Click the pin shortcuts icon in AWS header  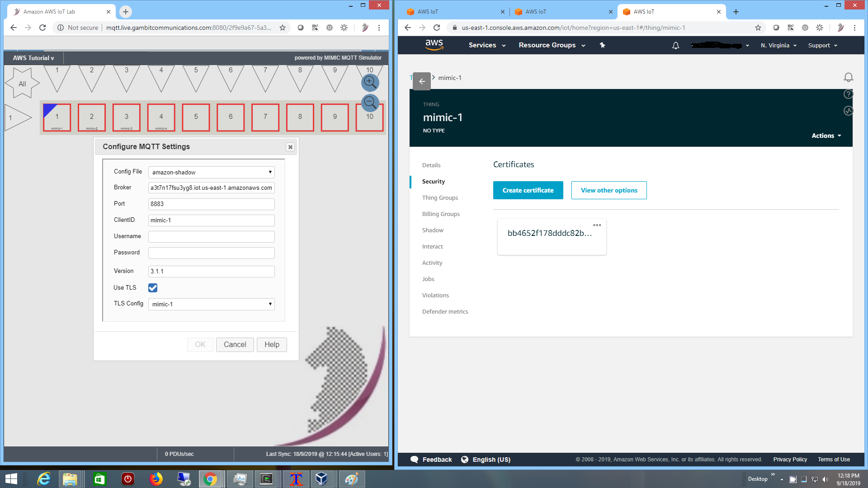[x=602, y=45]
